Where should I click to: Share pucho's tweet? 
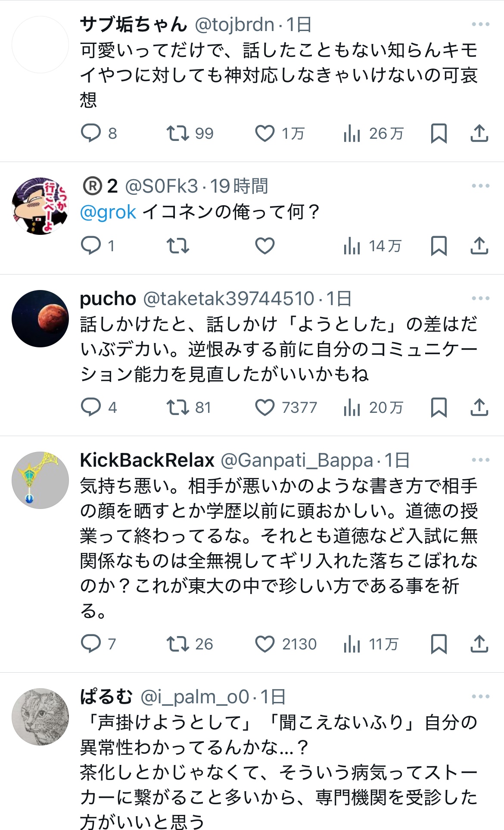coord(479,407)
